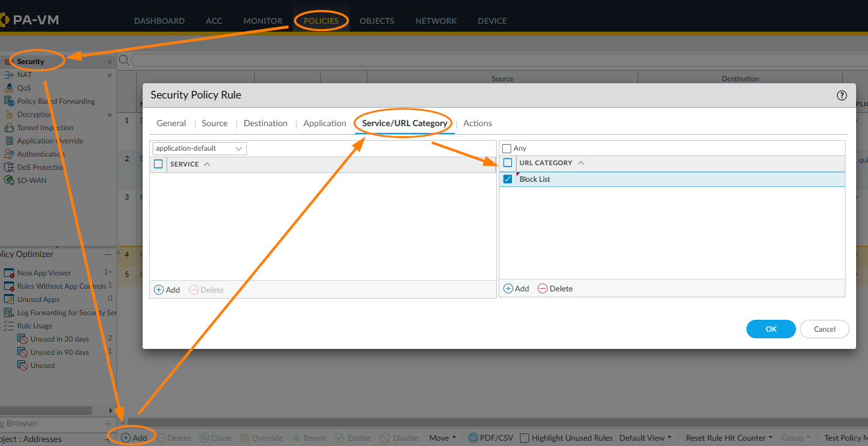868x446 pixels.
Task: Switch to the Destination tab
Action: pos(266,124)
